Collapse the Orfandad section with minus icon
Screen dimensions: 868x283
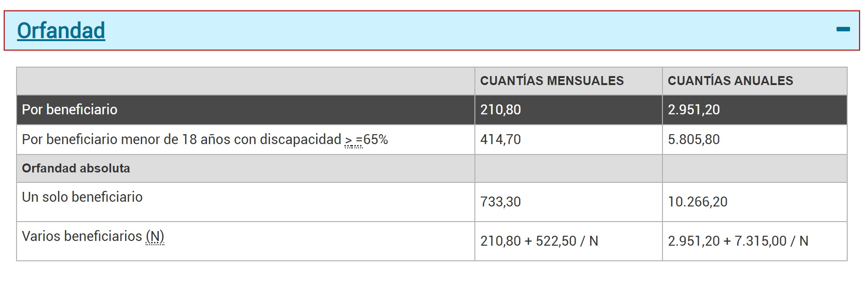click(x=842, y=29)
